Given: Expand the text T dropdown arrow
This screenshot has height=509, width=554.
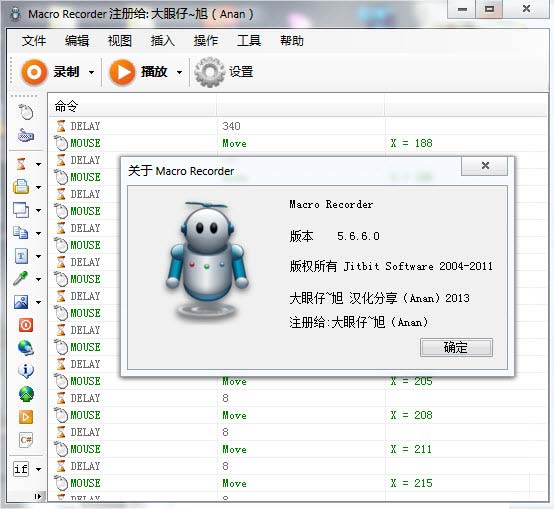Looking at the screenshot, I should click(39, 256).
